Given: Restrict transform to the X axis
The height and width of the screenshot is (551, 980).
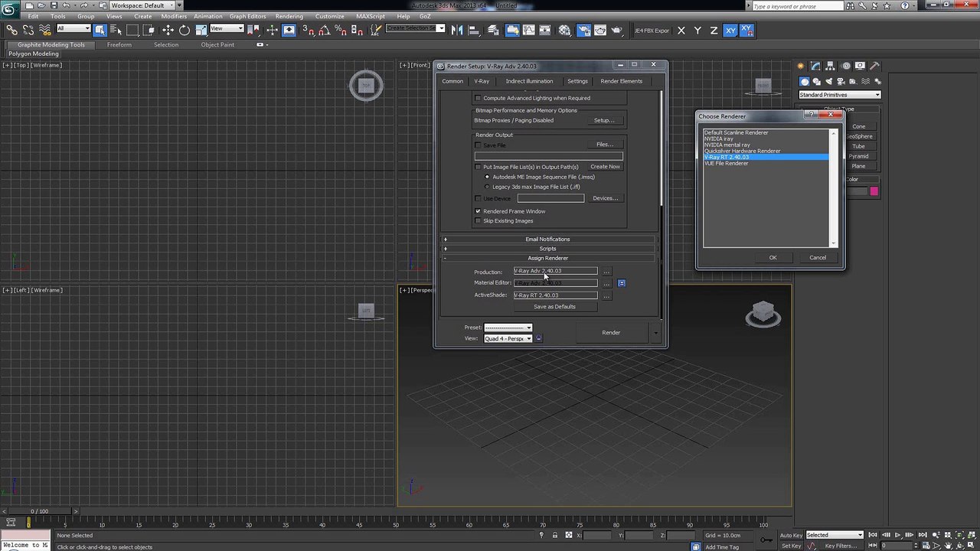Looking at the screenshot, I should 681,30.
